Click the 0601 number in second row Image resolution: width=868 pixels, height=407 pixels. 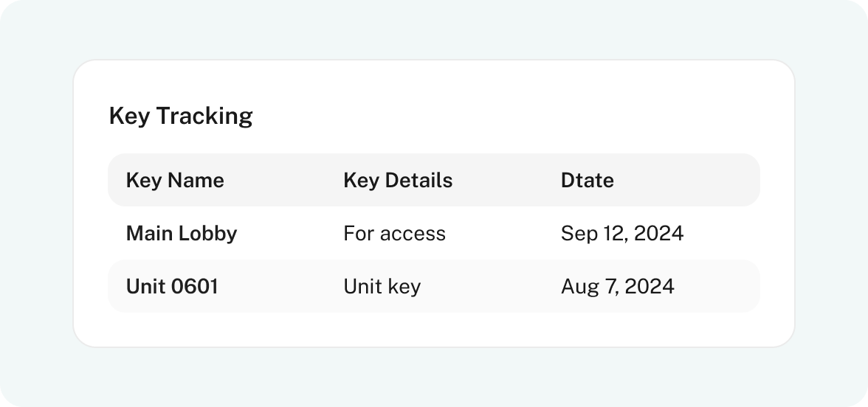pyautogui.click(x=194, y=286)
